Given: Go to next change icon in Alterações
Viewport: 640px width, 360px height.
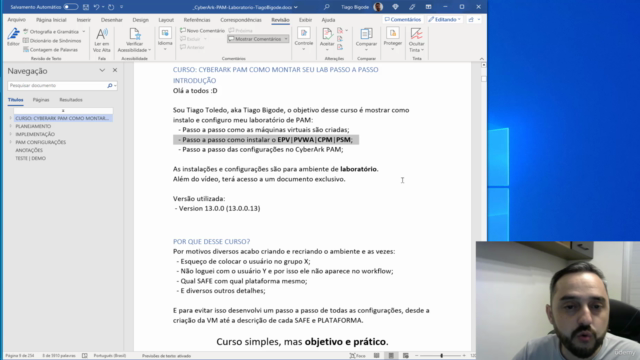Looking at the screenshot, I should pos(340,47).
